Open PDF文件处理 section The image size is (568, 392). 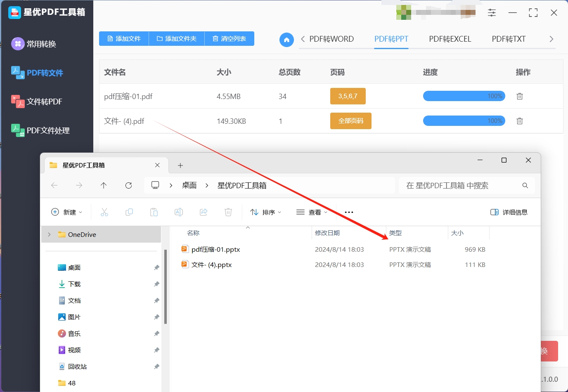tap(40, 130)
